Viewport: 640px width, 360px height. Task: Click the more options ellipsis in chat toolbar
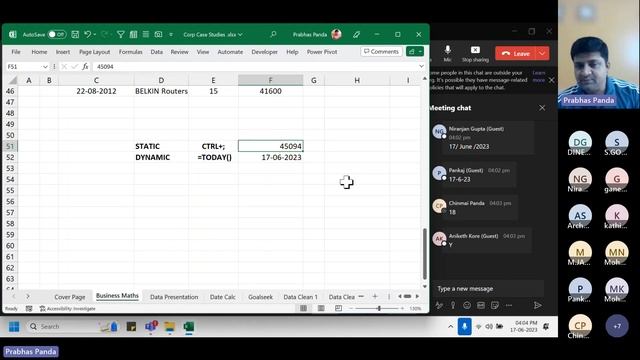(509, 305)
